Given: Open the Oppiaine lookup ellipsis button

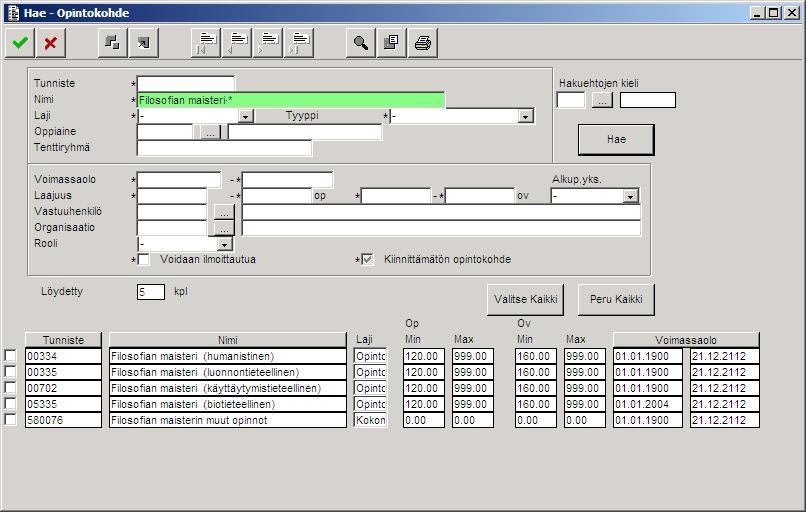Looking at the screenshot, I should [x=210, y=133].
